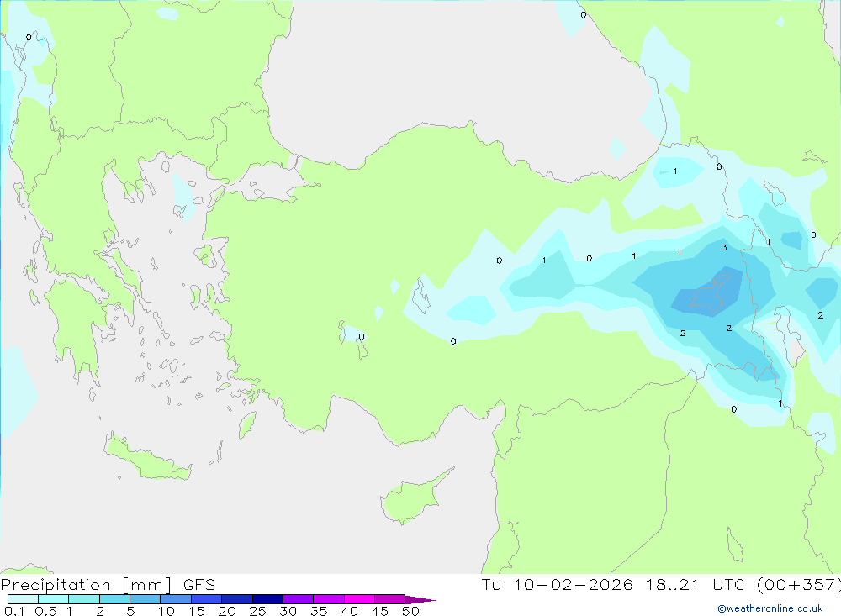Select the 40–45 mm magenta legend swatch
The image size is (841, 616).
pos(359,599)
